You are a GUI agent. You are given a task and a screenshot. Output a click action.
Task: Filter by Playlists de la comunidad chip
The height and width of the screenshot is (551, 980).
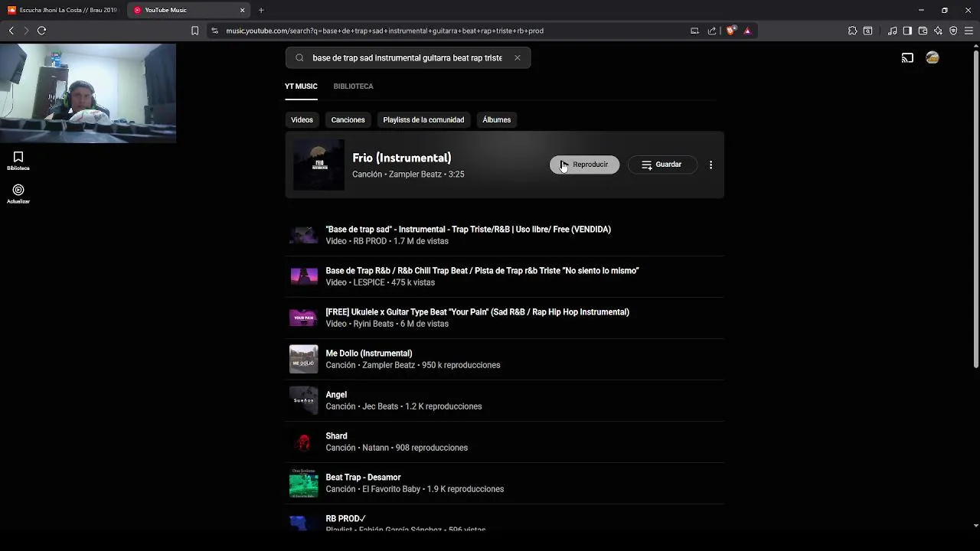pos(423,120)
